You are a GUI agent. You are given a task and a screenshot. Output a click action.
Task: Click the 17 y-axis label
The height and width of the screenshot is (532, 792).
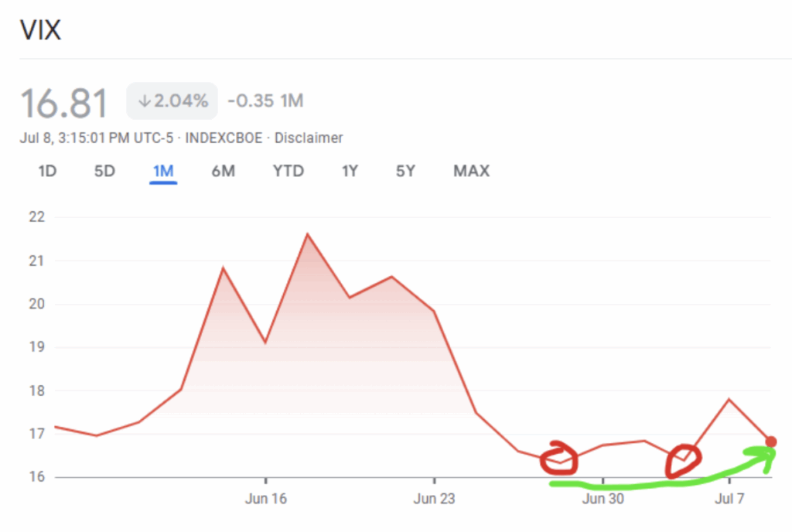[37, 434]
